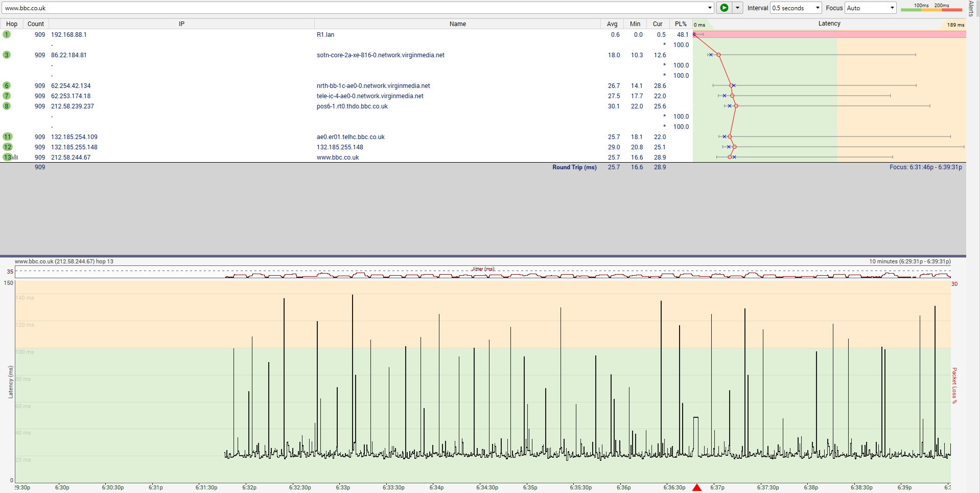Select ae0.er01.telhc.bbc.co.uk name
Viewport: 980px width, 493px height.
coord(351,137)
